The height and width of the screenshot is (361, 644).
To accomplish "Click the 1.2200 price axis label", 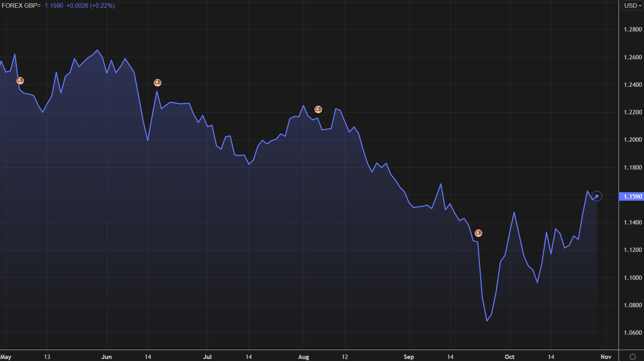I will tap(633, 112).
